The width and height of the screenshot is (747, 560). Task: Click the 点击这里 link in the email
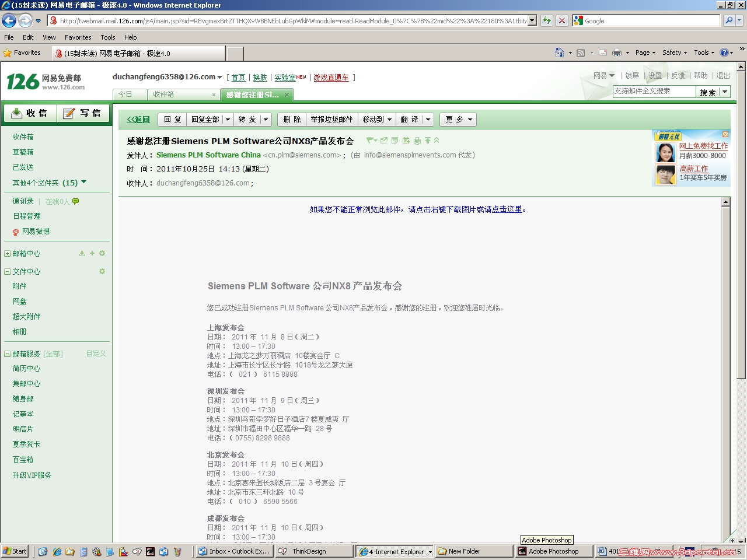click(x=507, y=209)
